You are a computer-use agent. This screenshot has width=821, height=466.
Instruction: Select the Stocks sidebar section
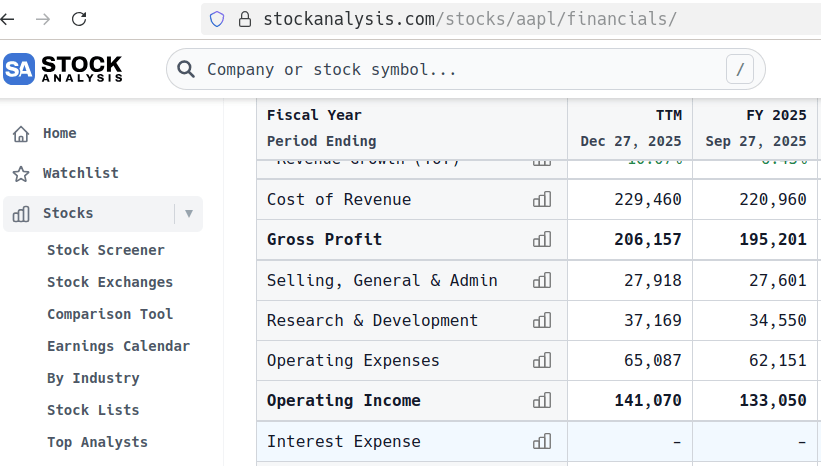click(x=68, y=213)
